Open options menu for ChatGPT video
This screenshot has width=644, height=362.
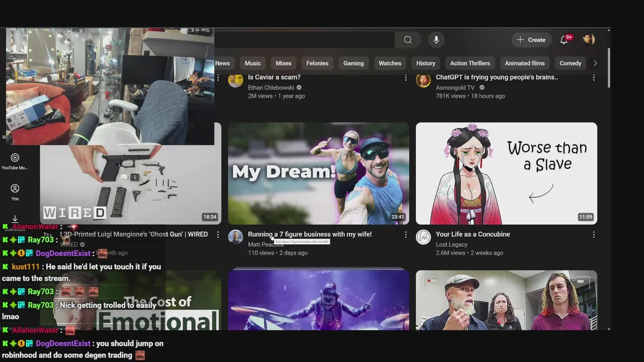point(594,78)
